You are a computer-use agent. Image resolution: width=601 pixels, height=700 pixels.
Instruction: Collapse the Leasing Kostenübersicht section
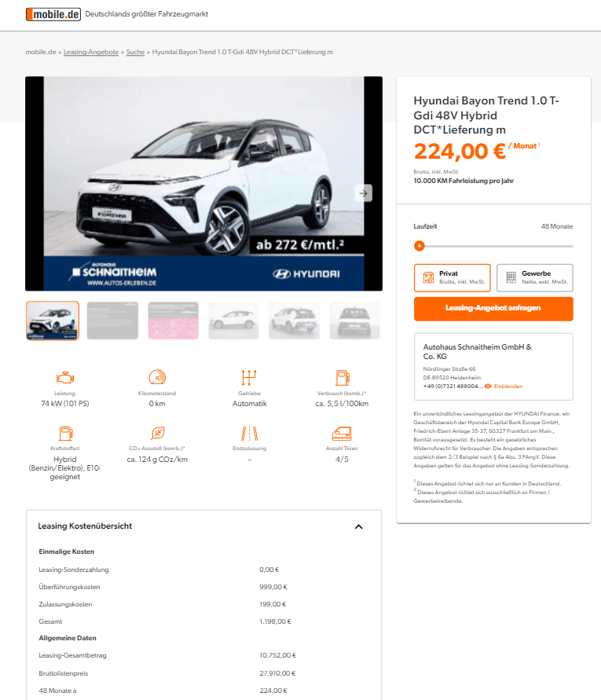click(x=358, y=527)
